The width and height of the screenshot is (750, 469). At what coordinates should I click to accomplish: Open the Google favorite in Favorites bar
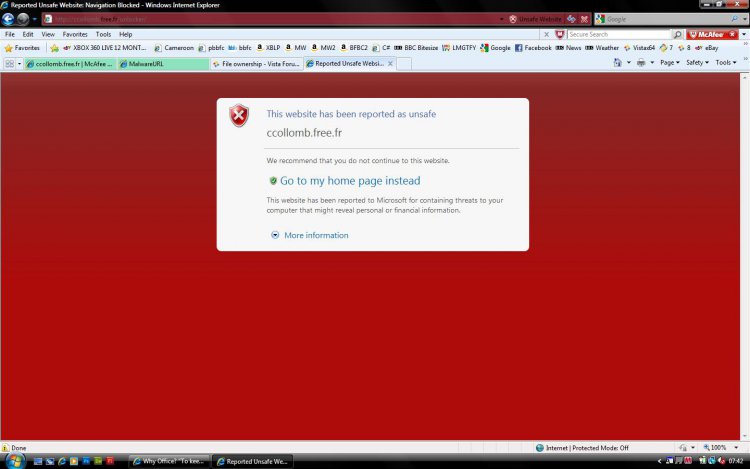pyautogui.click(x=495, y=48)
